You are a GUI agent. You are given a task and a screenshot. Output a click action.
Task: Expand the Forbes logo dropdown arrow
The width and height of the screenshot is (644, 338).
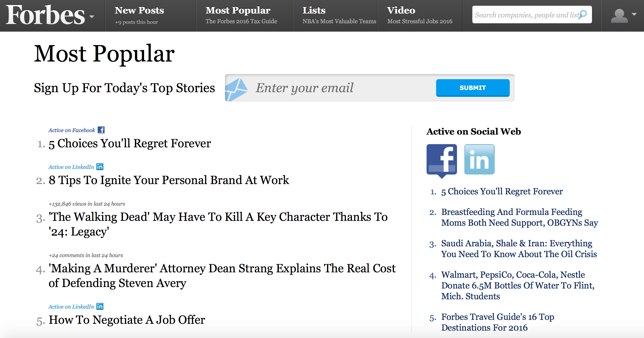92,16
